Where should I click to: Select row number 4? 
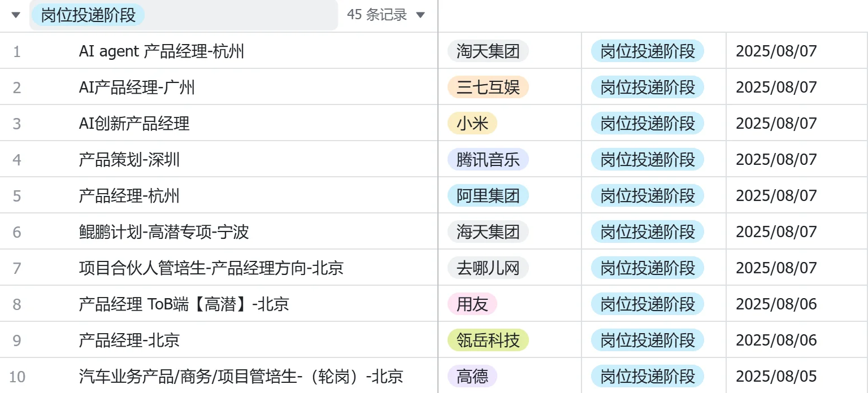(16, 160)
